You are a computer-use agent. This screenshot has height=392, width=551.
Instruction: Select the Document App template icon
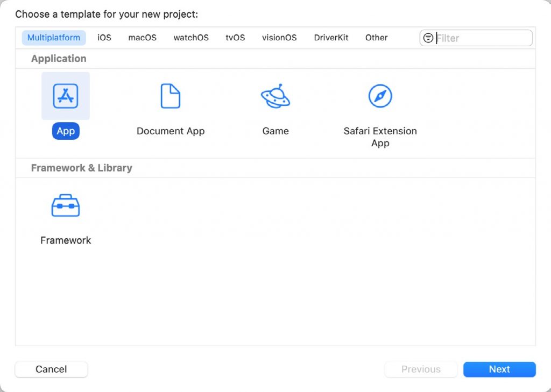pos(170,96)
